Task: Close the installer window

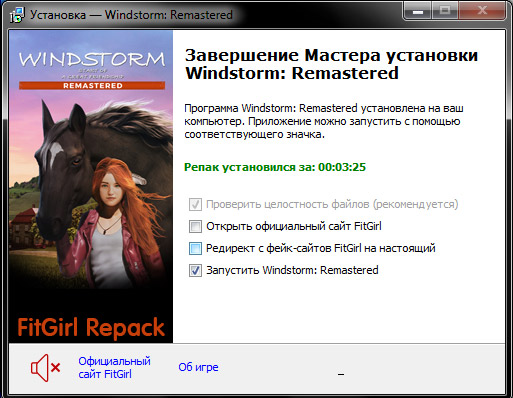Action: (x=482, y=11)
